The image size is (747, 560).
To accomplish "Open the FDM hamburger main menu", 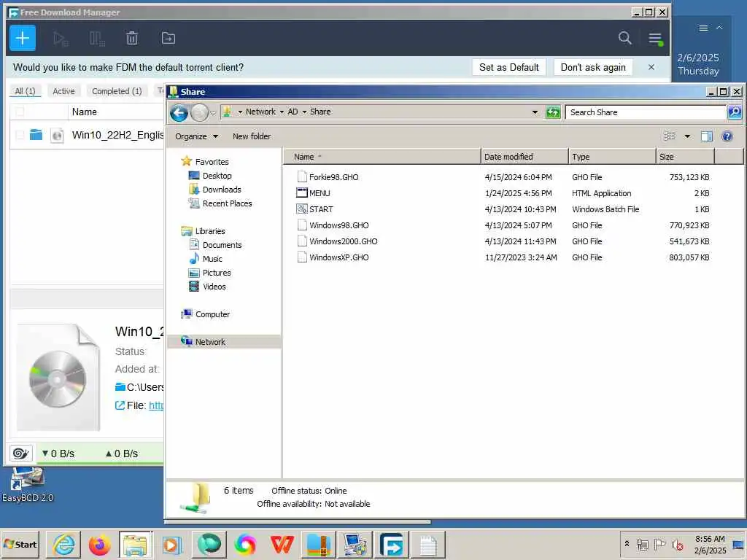I will pos(656,38).
